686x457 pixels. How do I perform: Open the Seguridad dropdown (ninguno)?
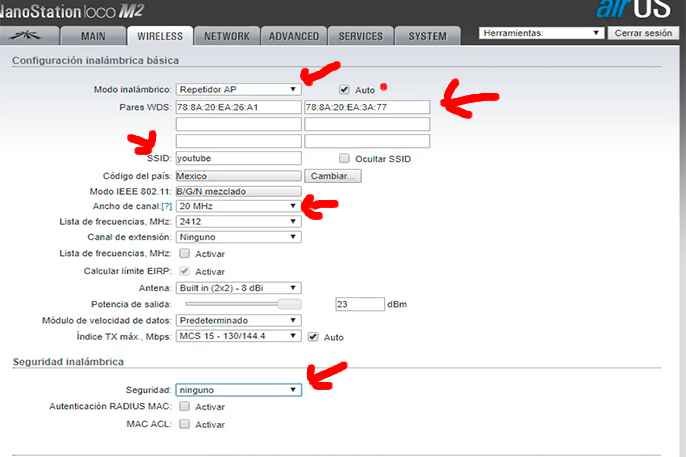point(238,390)
